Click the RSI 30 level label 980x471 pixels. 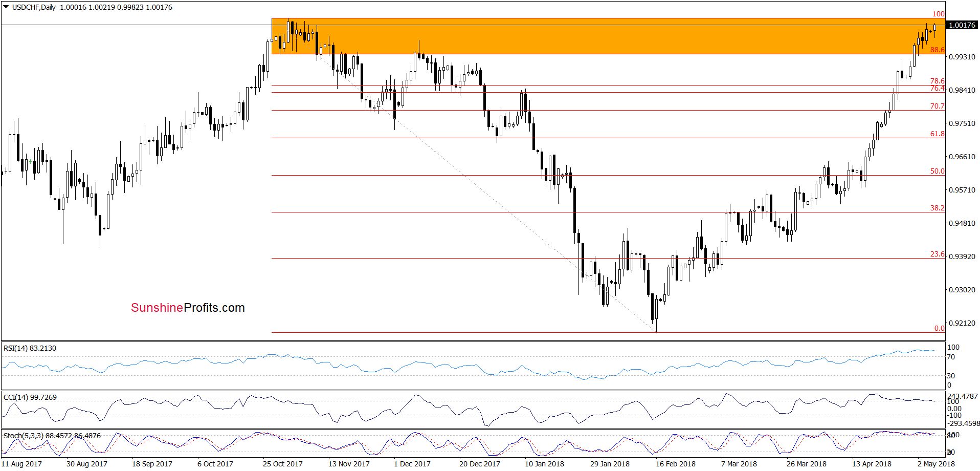click(x=951, y=376)
